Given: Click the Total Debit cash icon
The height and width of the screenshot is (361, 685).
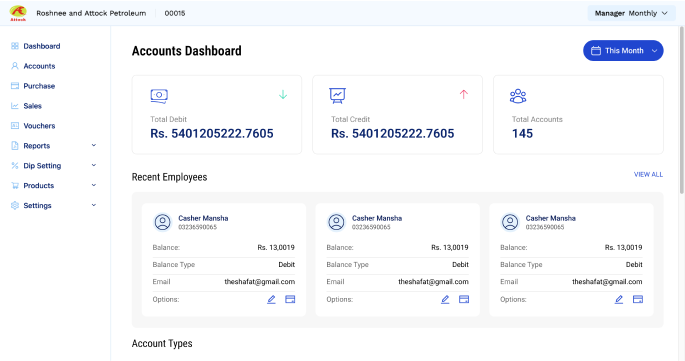Looking at the screenshot, I should coord(159,96).
